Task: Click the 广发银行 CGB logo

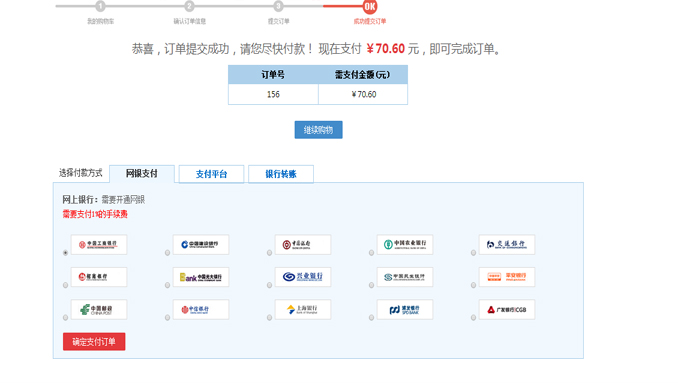Action: pos(507,310)
